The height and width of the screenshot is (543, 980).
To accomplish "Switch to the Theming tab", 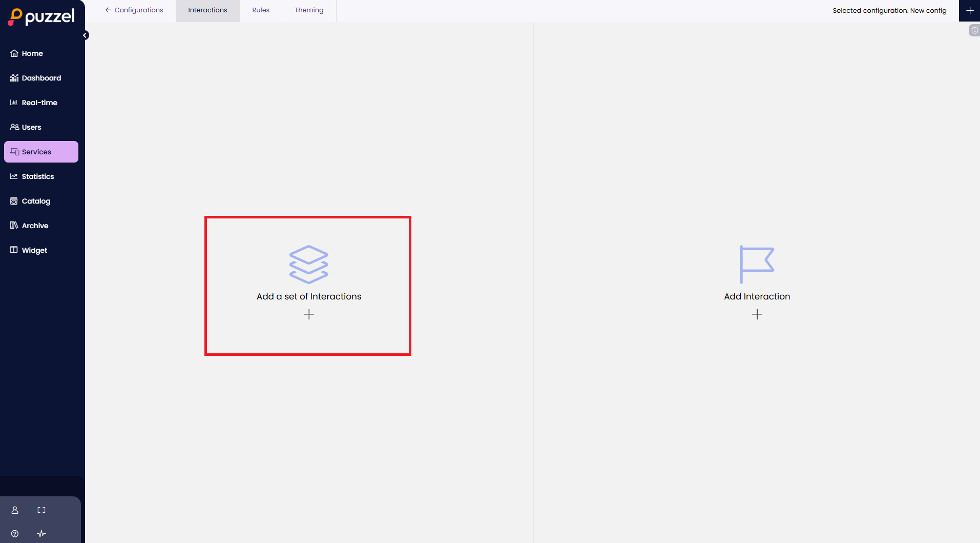I will point(309,10).
